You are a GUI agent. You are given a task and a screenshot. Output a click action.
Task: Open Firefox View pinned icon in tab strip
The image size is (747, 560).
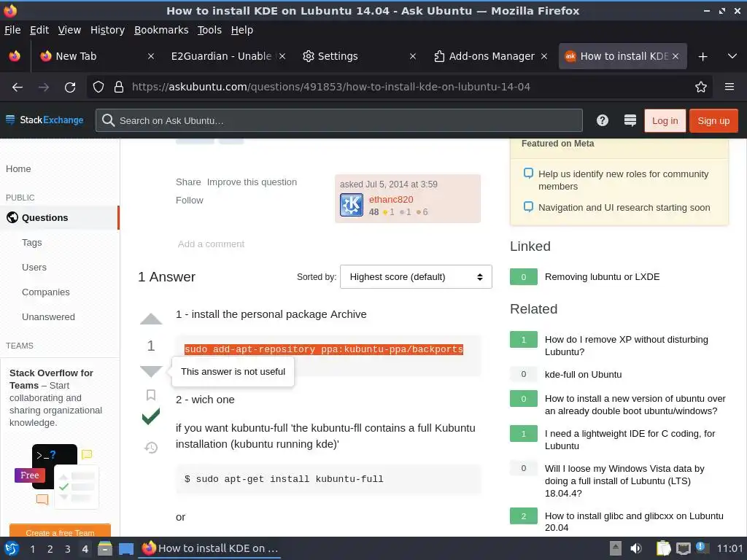(15, 56)
